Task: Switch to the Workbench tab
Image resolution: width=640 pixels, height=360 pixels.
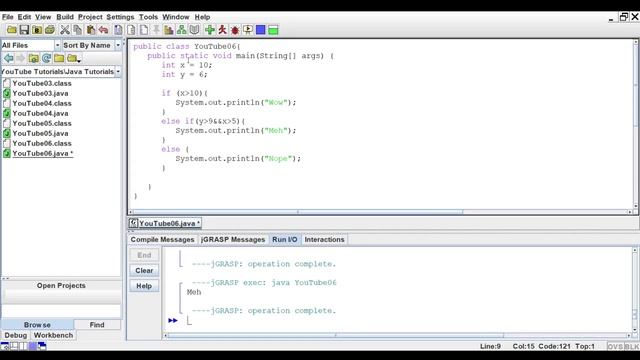Action: click(x=53, y=335)
